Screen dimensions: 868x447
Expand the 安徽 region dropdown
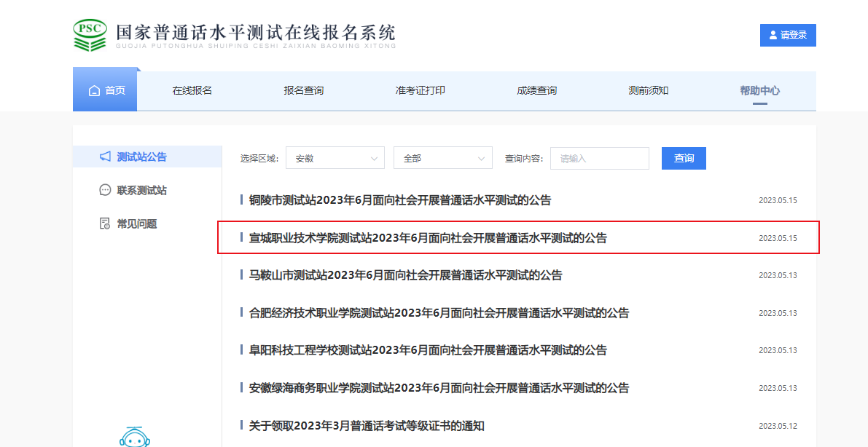pyautogui.click(x=335, y=158)
